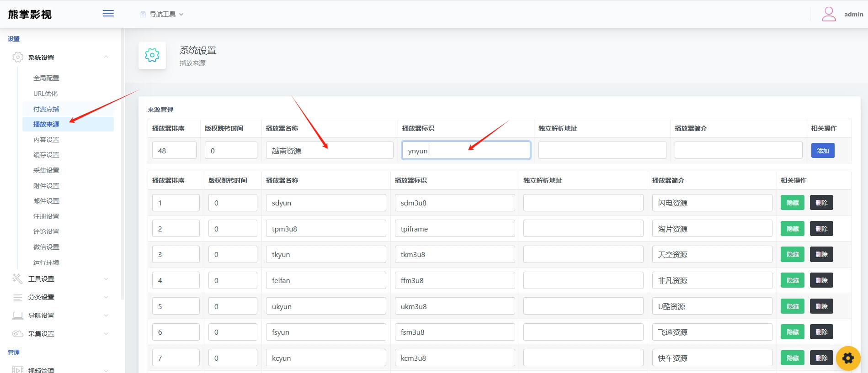This screenshot has width=868, height=373.
Task: Open the 导航工具 dropdown in header
Action: tap(162, 14)
